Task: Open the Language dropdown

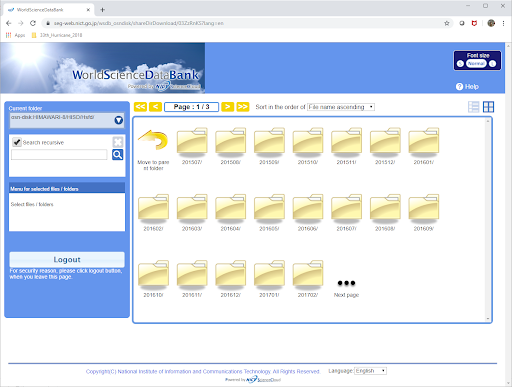Action: click(x=370, y=371)
